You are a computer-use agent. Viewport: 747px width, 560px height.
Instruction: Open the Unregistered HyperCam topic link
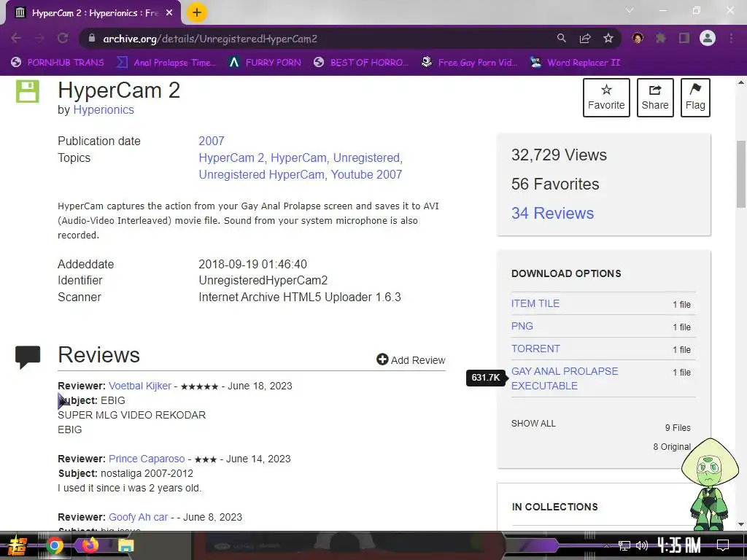click(262, 174)
